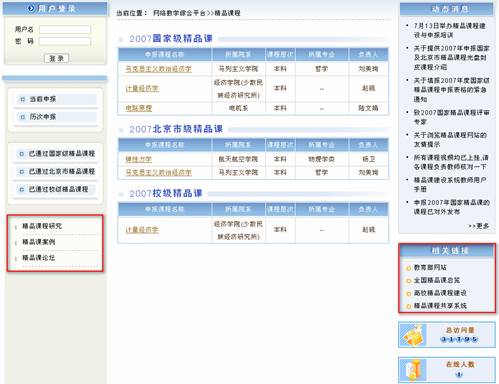Open the 精品课程研究 link
The image size is (499, 384).
click(42, 226)
